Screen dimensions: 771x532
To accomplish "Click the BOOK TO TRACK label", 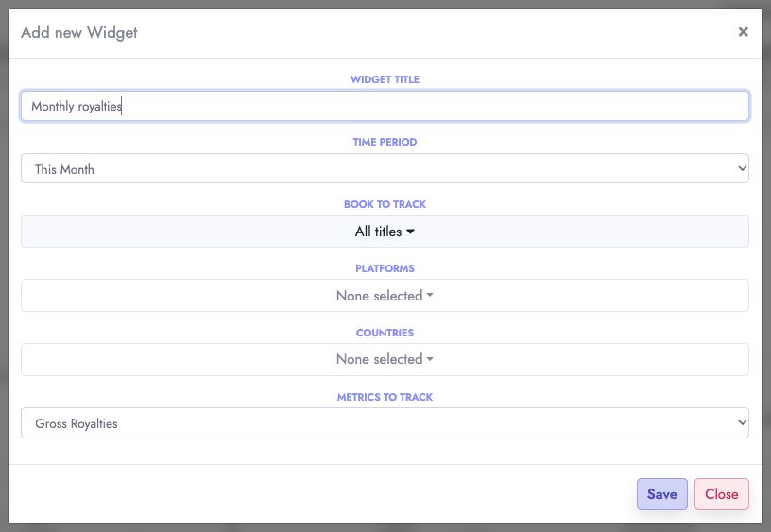I will (x=385, y=204).
